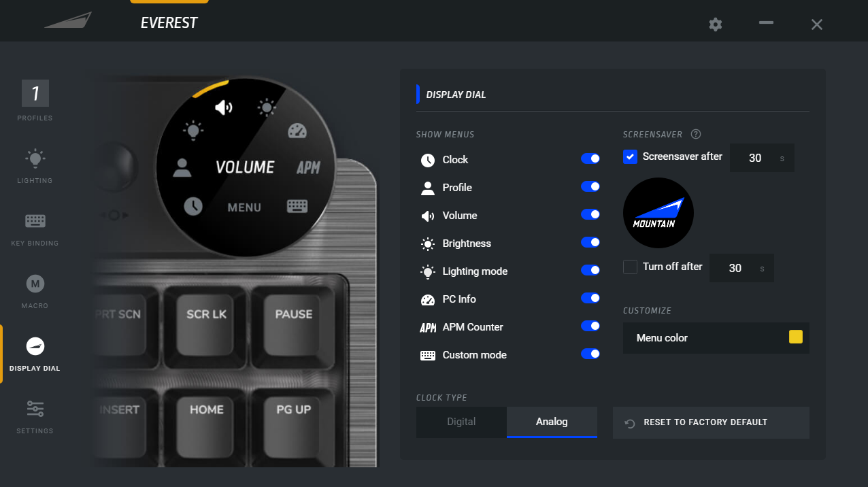Enable the Turn off after checkbox
Screen dimensions: 868x487
tap(630, 267)
